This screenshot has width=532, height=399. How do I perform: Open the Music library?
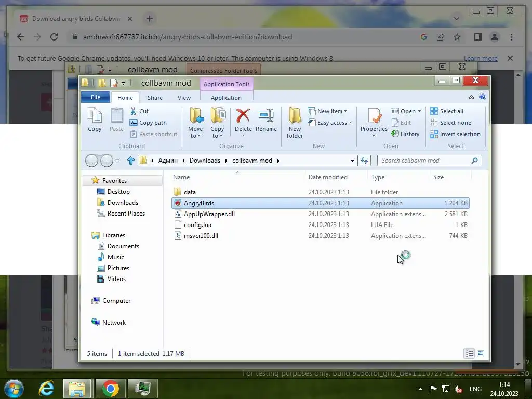point(111,257)
